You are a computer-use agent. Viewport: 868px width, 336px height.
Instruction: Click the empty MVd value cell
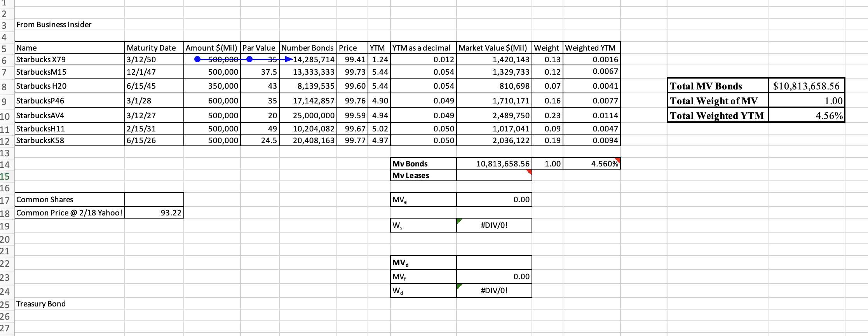[x=494, y=262]
